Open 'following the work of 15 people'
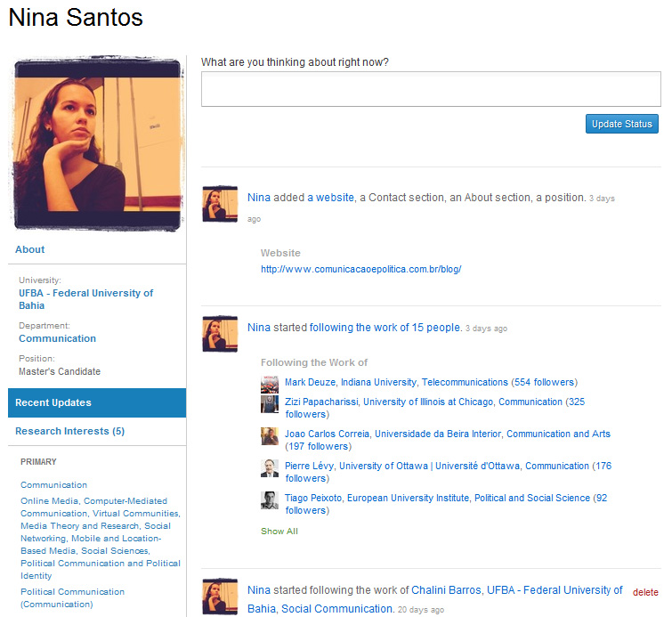The image size is (672, 617). [385, 328]
